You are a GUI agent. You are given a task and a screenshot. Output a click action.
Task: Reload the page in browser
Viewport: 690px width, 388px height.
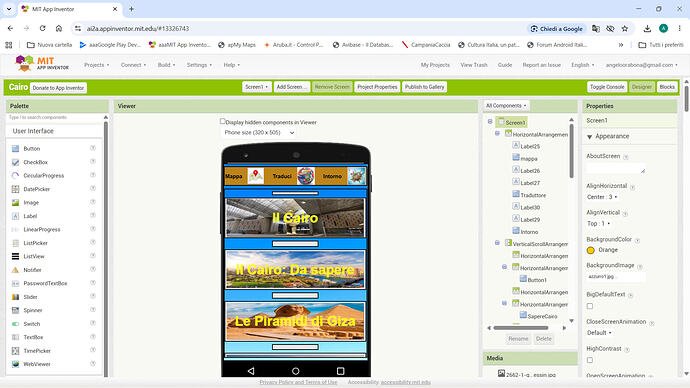(x=43, y=28)
